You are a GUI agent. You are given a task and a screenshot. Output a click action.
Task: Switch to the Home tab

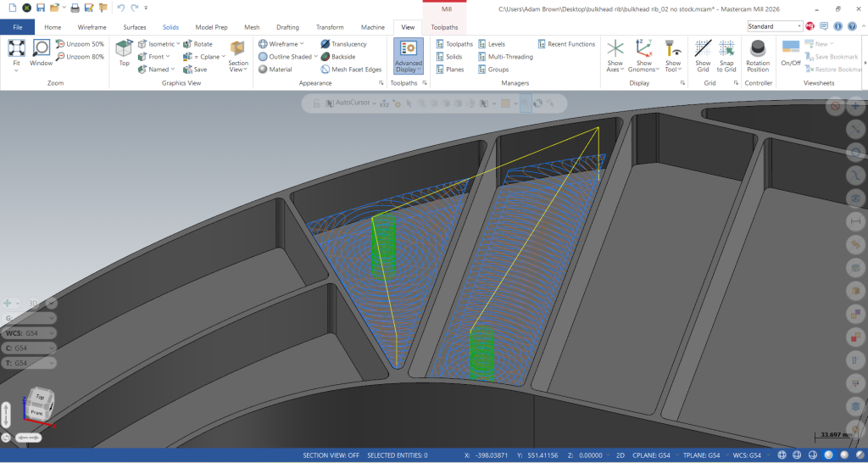53,27
